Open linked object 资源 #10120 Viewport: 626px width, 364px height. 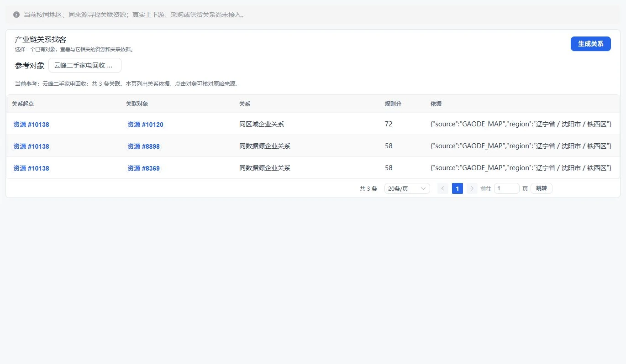click(x=145, y=125)
